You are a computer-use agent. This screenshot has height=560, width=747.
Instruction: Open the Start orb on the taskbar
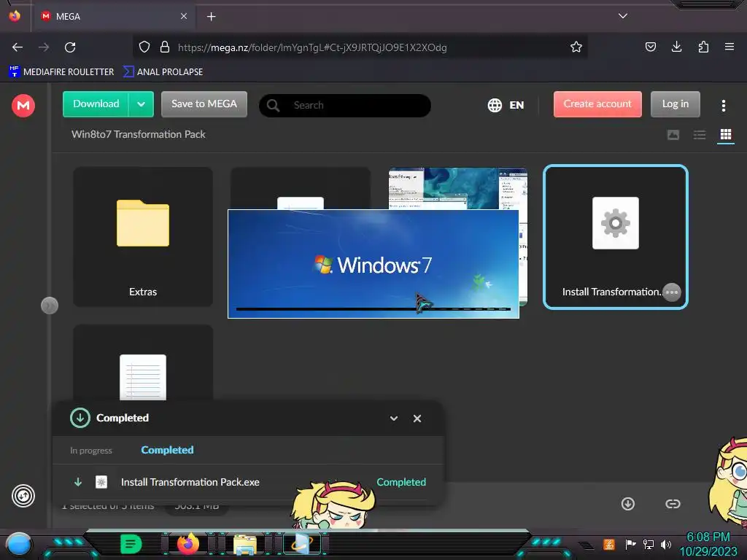[x=19, y=544]
